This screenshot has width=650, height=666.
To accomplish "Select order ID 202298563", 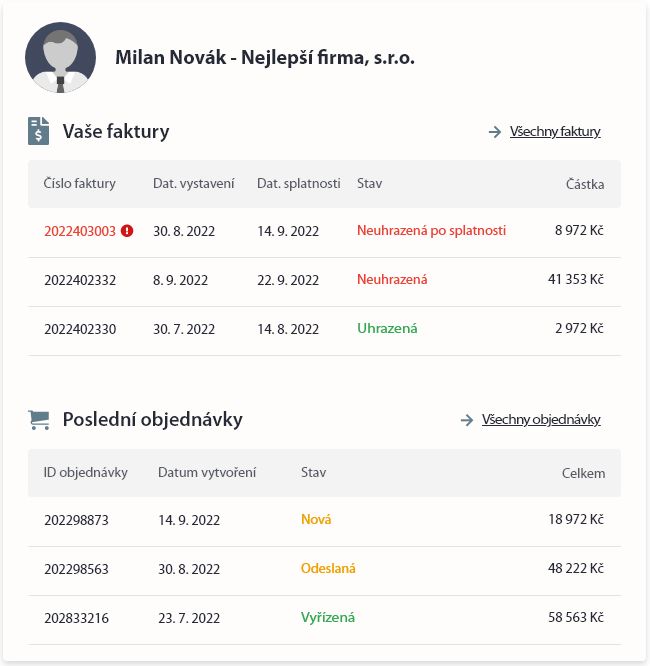I will [x=76, y=569].
